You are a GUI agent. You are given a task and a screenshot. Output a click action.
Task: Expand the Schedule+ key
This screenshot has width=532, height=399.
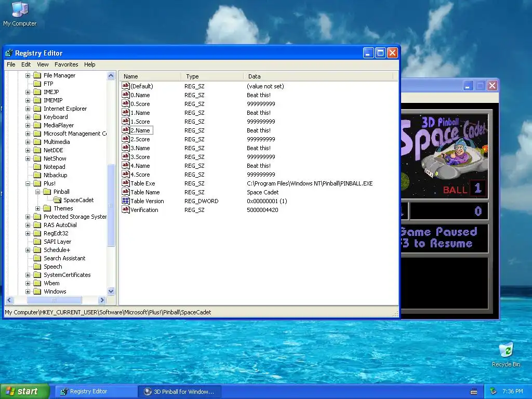[28, 250]
